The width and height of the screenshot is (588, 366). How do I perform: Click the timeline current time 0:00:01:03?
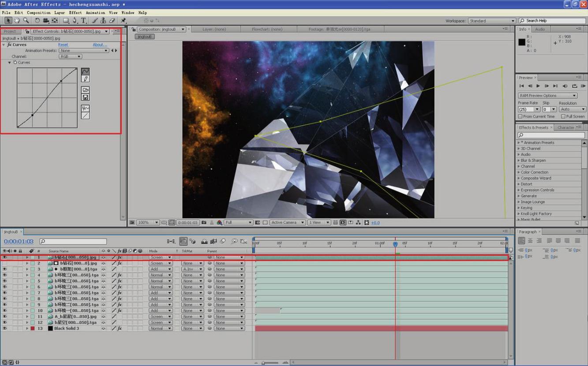coord(19,241)
